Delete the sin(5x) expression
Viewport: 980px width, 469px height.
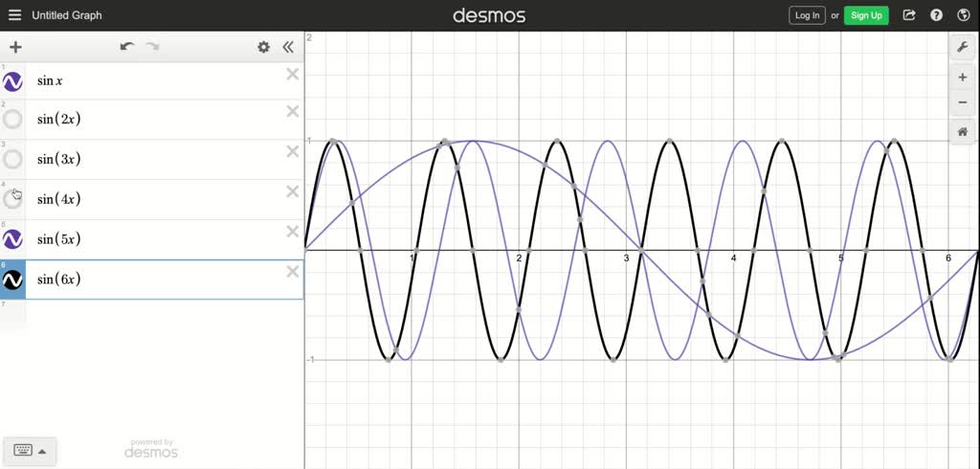point(293,232)
